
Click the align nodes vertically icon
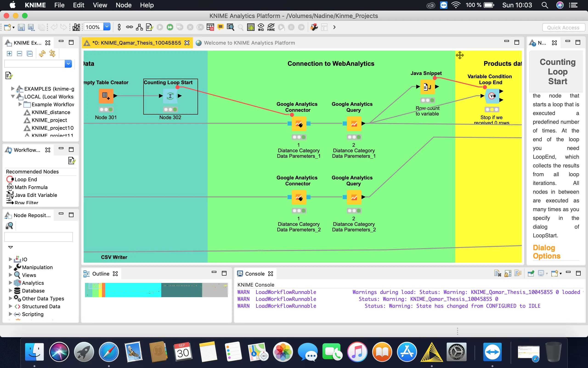[x=119, y=27]
